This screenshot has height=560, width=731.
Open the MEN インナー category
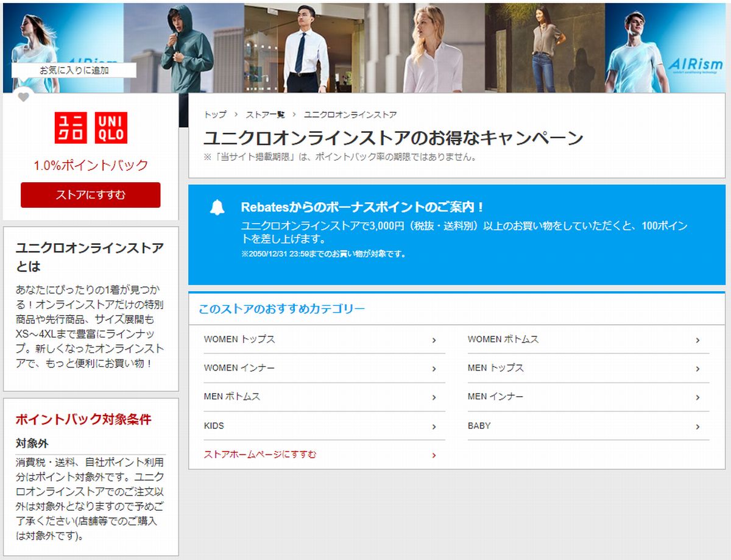click(x=588, y=397)
